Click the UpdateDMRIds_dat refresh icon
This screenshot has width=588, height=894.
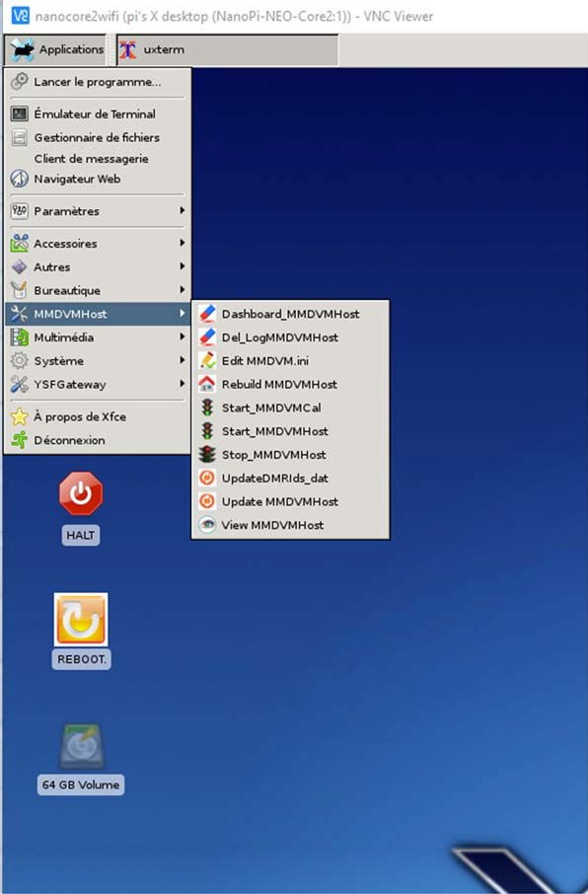[207, 478]
